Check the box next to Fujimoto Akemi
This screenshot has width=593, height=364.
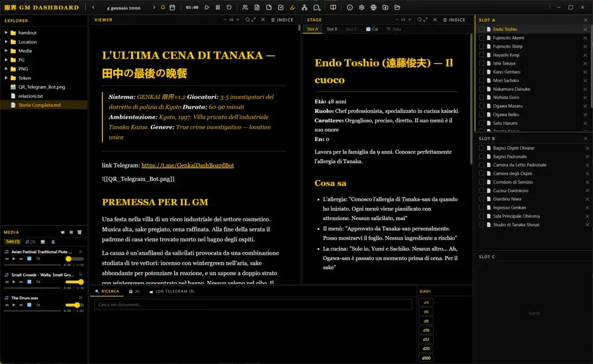pyautogui.click(x=482, y=38)
